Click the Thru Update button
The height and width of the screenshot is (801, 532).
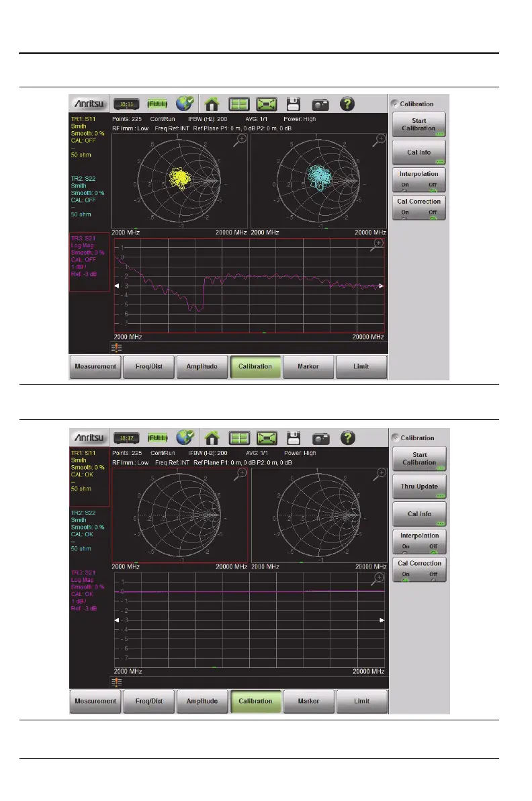[x=420, y=487]
